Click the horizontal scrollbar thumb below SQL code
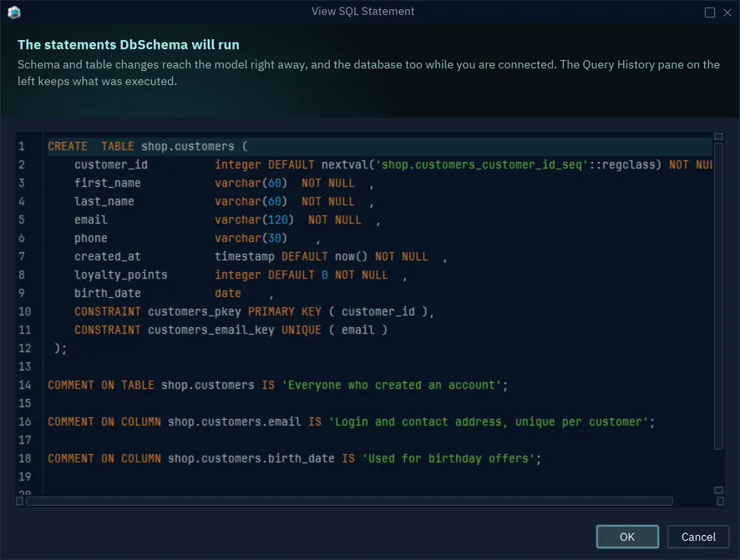Image resolution: width=740 pixels, height=560 pixels. pos(349,501)
